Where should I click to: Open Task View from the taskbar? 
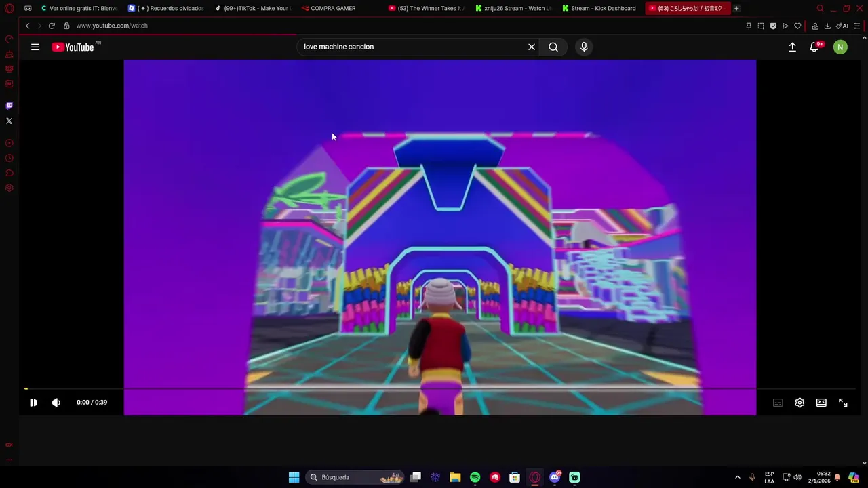click(x=416, y=477)
